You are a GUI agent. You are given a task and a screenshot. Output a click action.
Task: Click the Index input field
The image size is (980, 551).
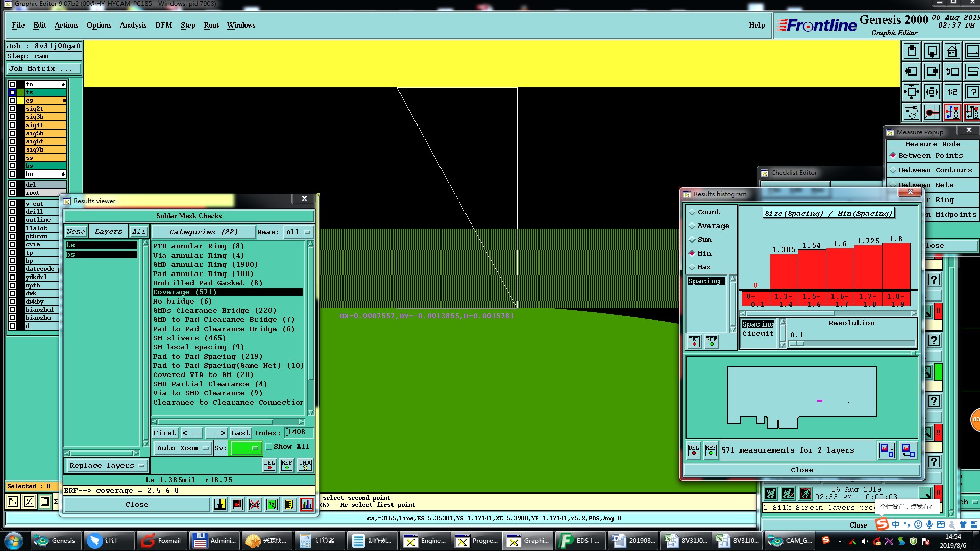pyautogui.click(x=298, y=432)
